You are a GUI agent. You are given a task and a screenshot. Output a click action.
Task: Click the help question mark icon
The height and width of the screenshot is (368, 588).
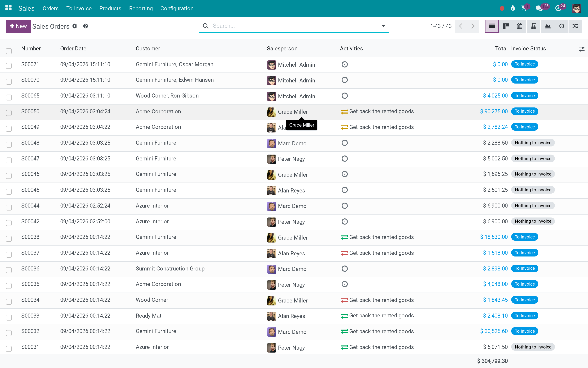[x=85, y=26]
